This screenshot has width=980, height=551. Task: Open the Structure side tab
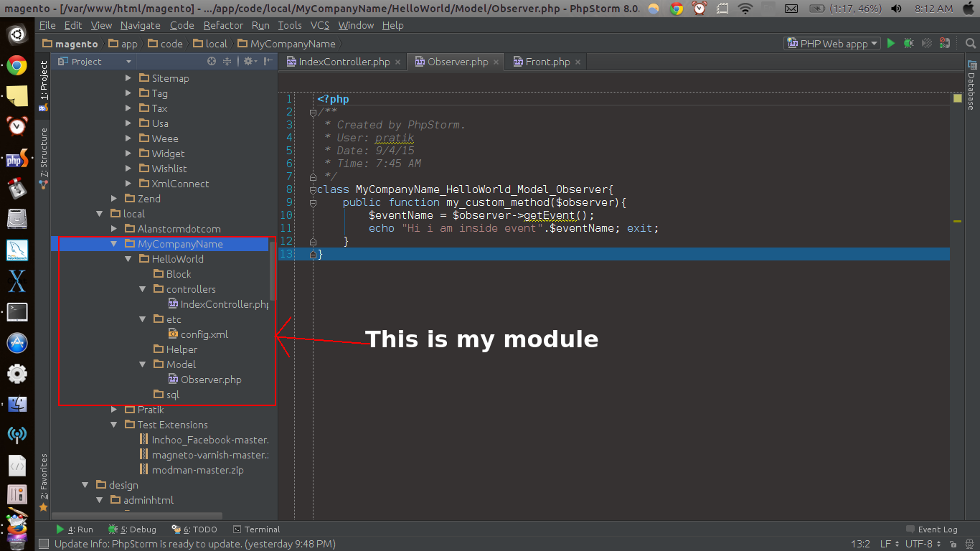43,158
